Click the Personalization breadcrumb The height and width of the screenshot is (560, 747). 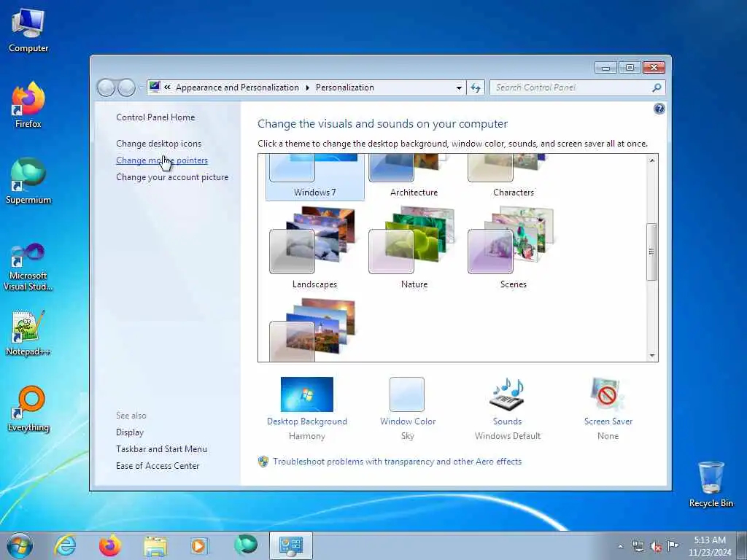[345, 87]
